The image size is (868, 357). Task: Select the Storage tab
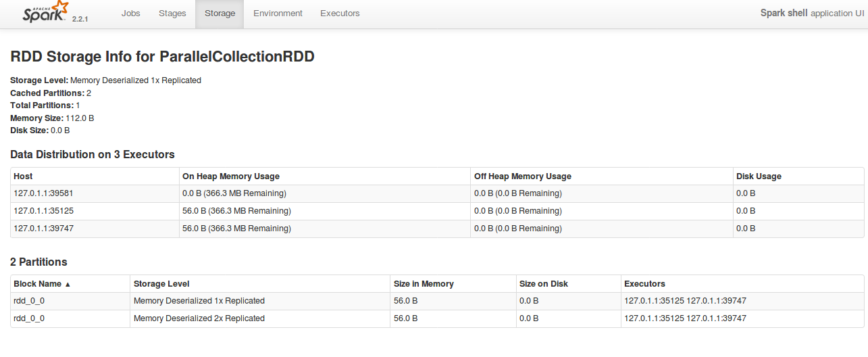pos(220,14)
